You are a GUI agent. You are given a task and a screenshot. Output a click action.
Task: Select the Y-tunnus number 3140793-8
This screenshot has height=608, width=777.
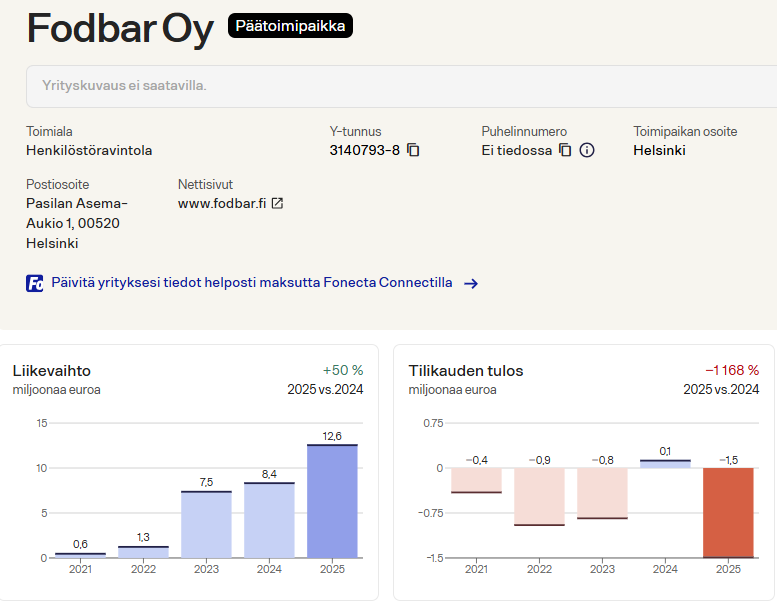365,150
